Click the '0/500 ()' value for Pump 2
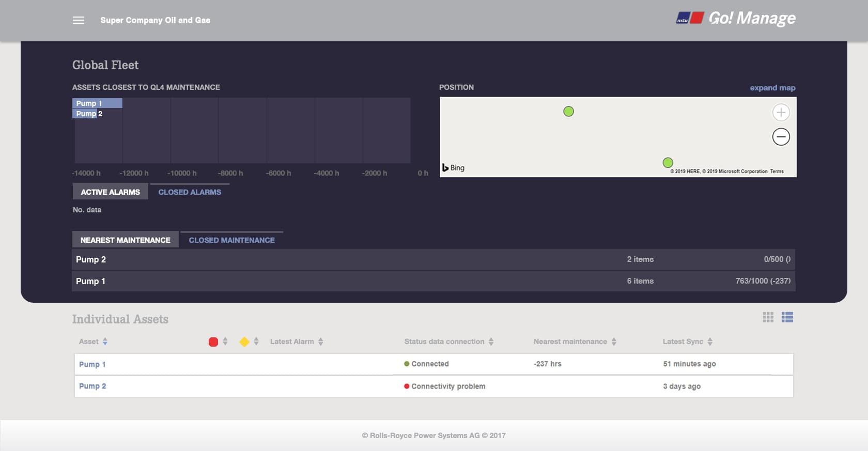The width and height of the screenshot is (868, 451). [777, 259]
